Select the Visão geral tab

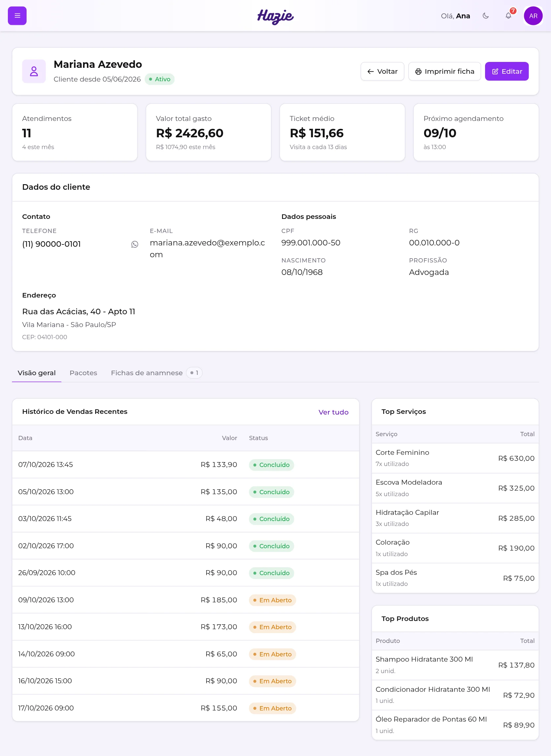[x=37, y=373]
